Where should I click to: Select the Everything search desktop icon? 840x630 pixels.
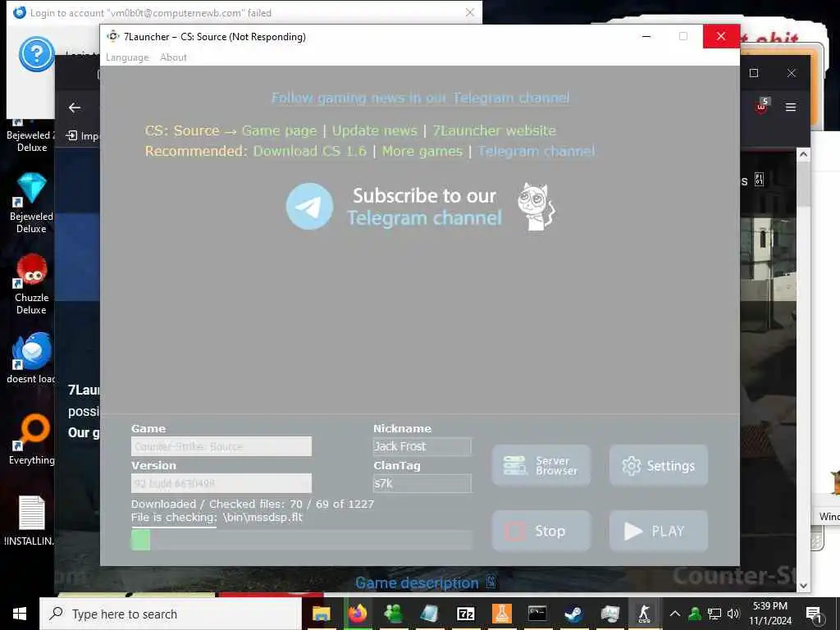coord(32,440)
